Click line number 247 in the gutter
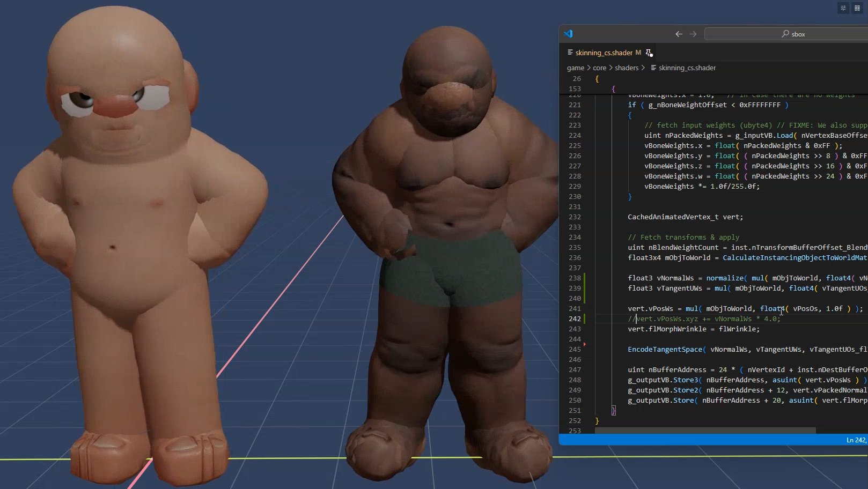 (x=575, y=369)
